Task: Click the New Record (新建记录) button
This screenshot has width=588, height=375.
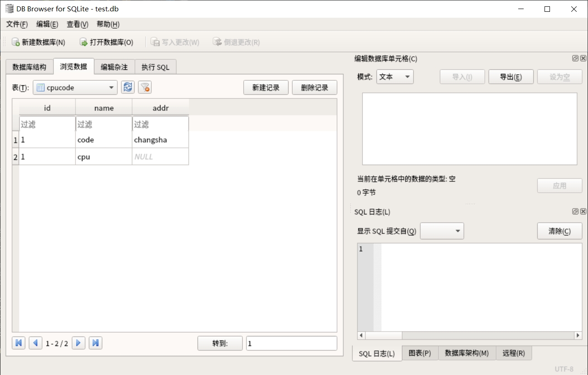Action: point(266,88)
